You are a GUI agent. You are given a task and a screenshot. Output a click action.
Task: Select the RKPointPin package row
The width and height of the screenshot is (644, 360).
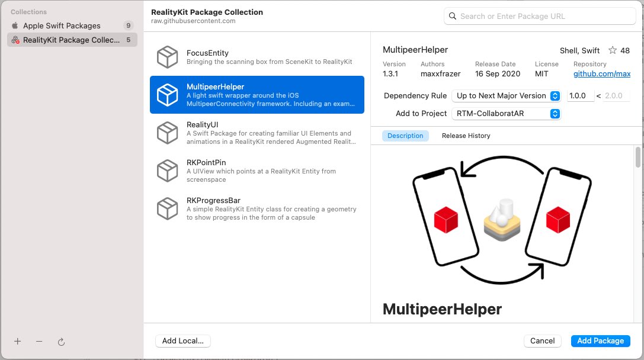click(x=257, y=171)
